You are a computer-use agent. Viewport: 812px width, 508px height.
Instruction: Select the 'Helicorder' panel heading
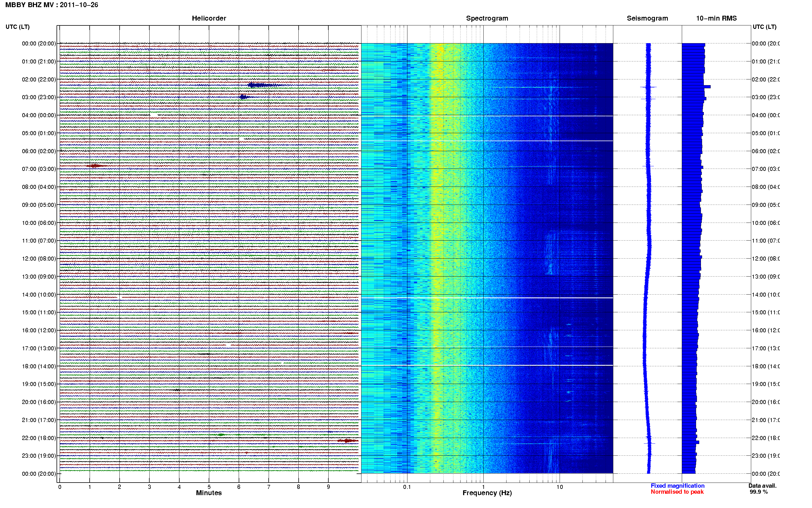(209, 18)
